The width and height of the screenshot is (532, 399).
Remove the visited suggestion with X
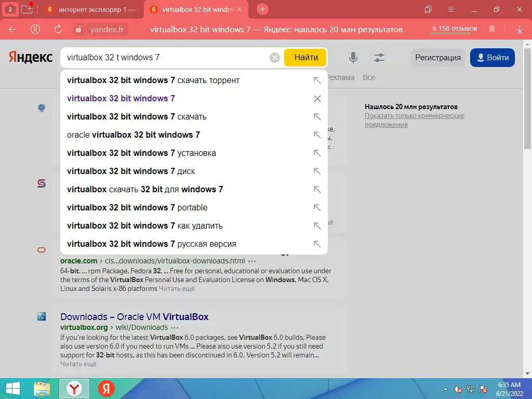tap(317, 99)
